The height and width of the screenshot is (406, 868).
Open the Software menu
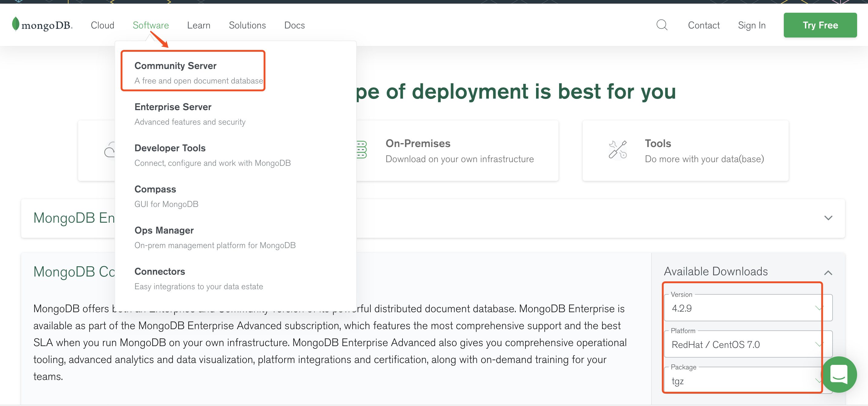click(x=151, y=25)
